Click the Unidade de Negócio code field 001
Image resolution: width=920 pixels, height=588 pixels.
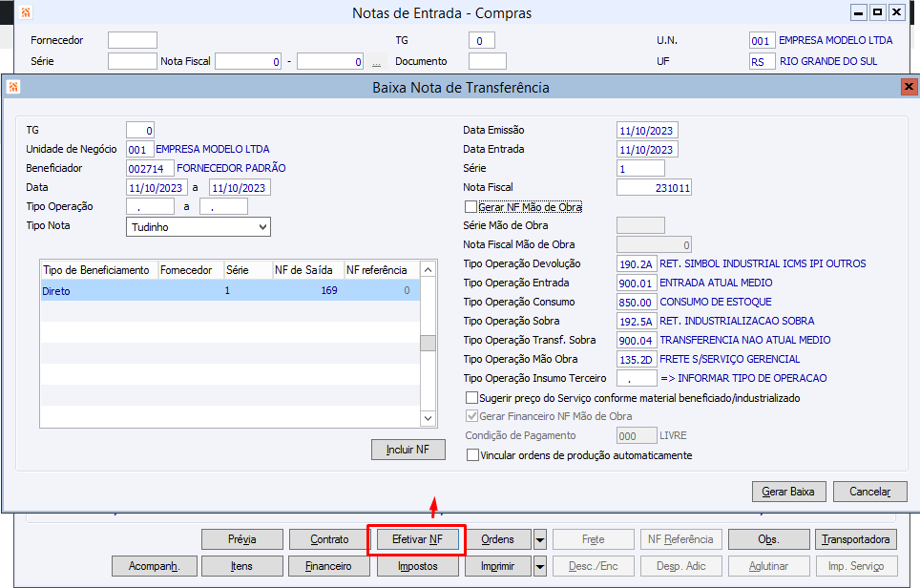coord(140,150)
